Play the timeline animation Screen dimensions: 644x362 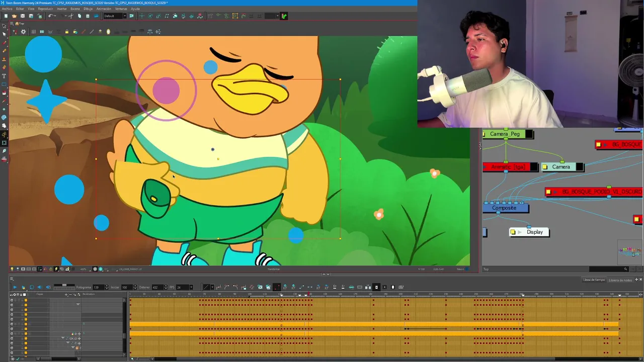[x=15, y=287]
